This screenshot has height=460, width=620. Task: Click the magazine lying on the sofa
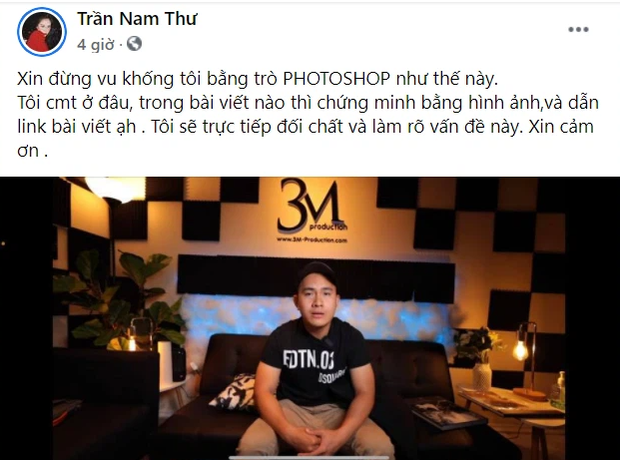(447, 414)
